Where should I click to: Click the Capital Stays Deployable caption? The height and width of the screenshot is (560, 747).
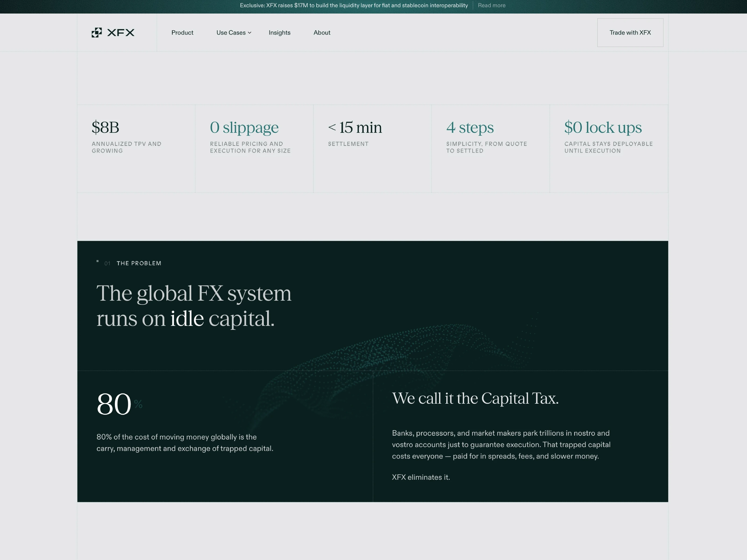609,147
